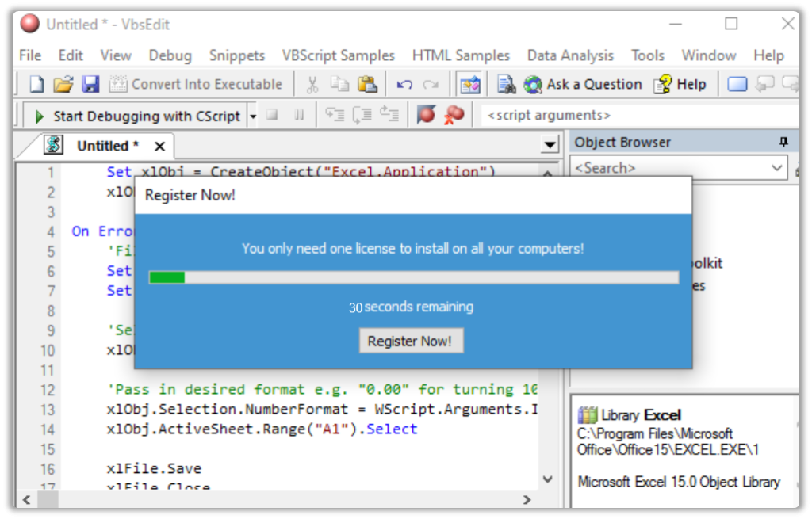Screen dimensions: 812x519
Task: Open the document tab list dropdown arrow
Action: point(550,145)
